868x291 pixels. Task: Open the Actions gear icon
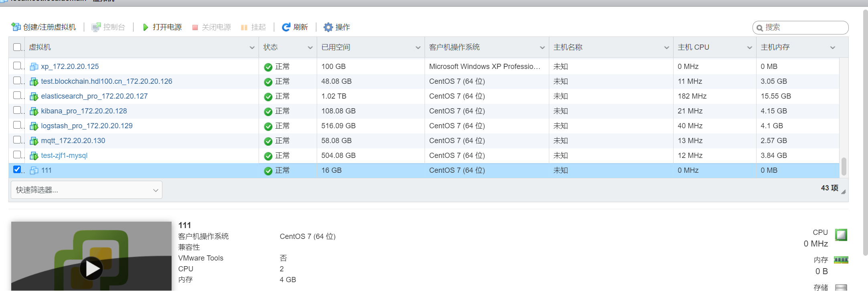pos(328,27)
